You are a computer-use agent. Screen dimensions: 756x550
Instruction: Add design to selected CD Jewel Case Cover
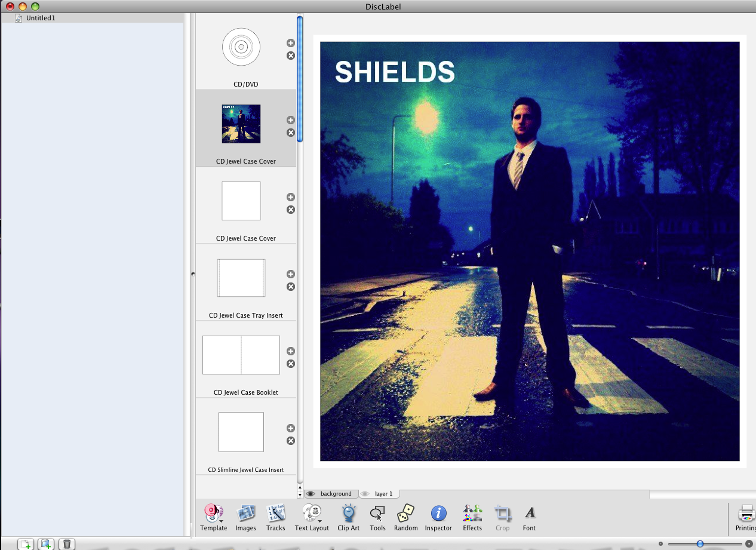291,120
